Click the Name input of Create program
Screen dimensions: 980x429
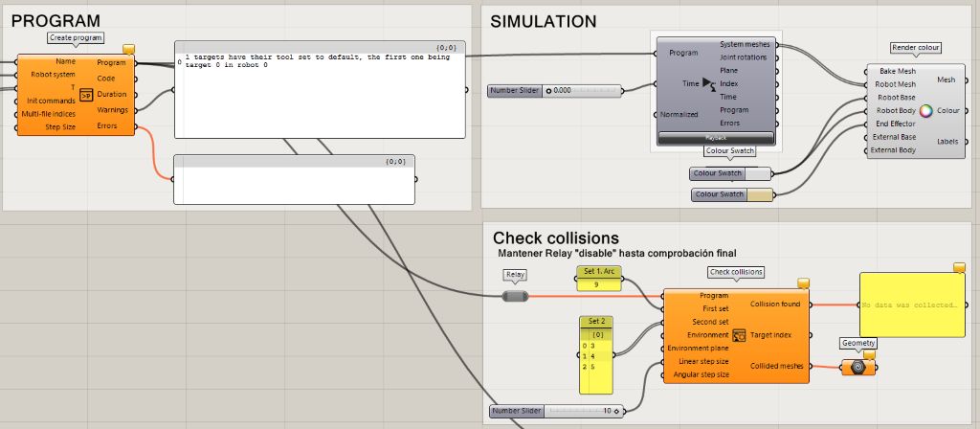coord(65,61)
